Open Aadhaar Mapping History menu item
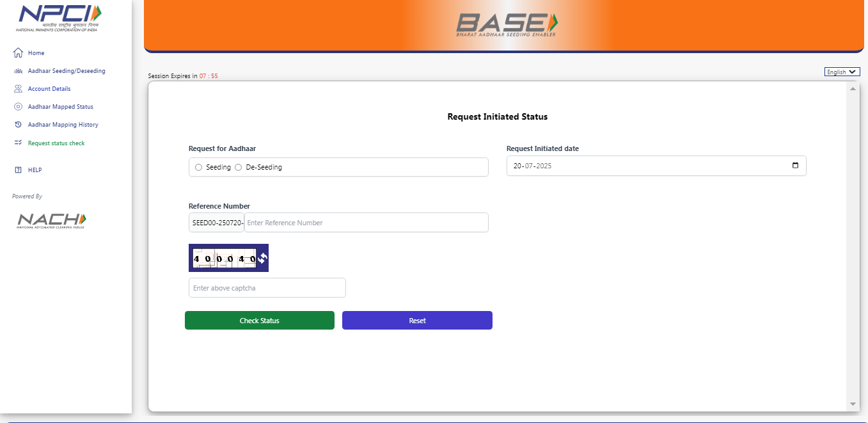This screenshot has width=868, height=423. click(63, 125)
